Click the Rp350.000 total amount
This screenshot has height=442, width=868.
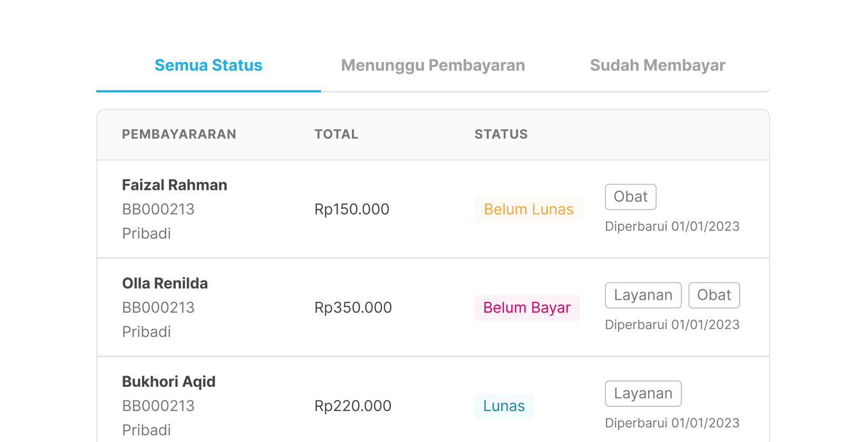pyautogui.click(x=352, y=308)
